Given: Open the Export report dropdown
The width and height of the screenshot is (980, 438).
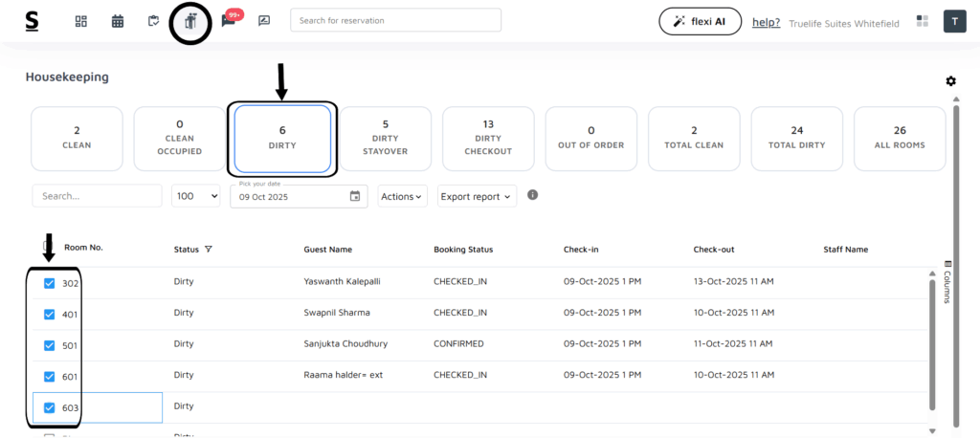Looking at the screenshot, I should (477, 196).
